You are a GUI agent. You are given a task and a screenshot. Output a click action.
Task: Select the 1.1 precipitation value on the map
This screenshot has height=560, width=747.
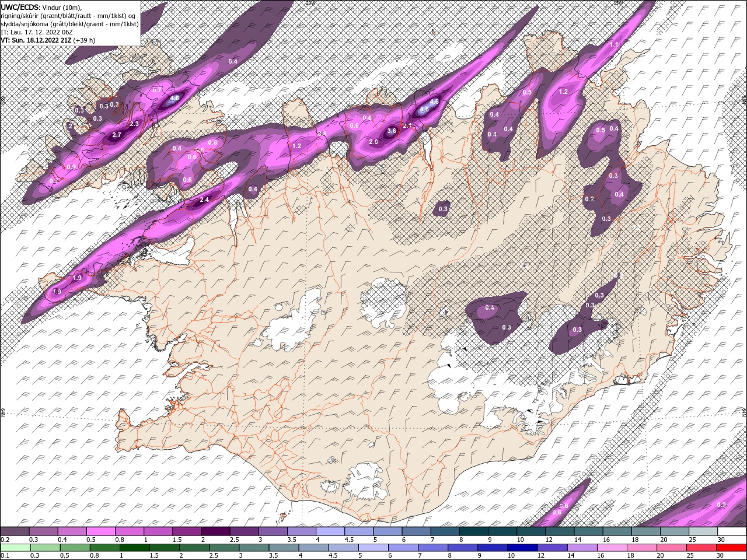[x=613, y=45]
